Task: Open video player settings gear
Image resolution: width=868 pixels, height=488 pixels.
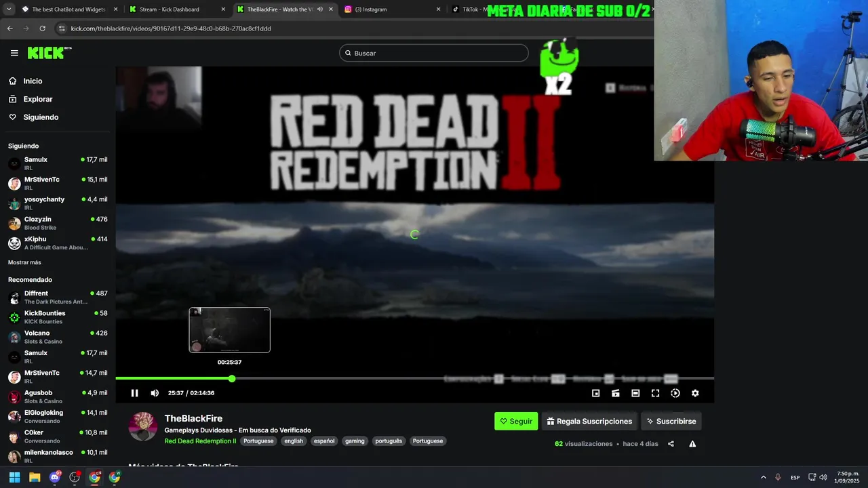Action: [695, 393]
